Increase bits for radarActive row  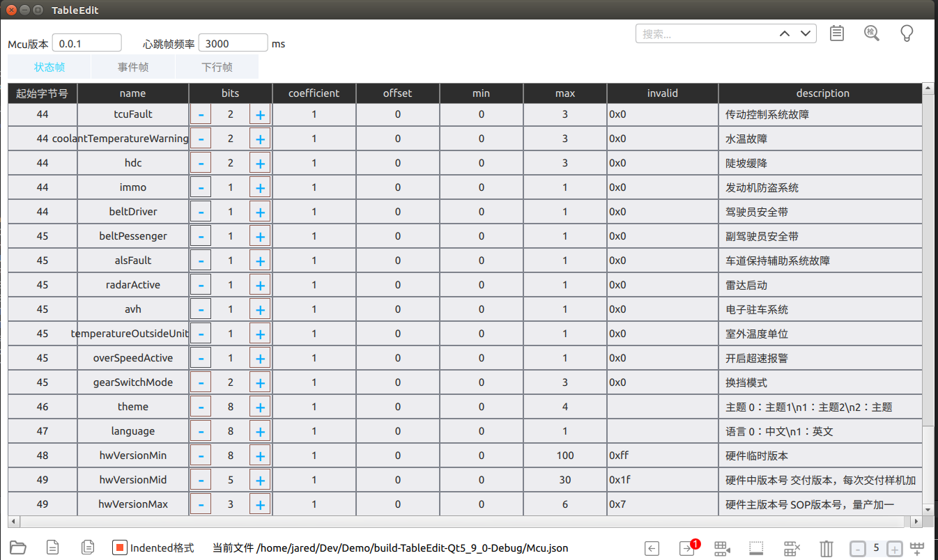[260, 285]
